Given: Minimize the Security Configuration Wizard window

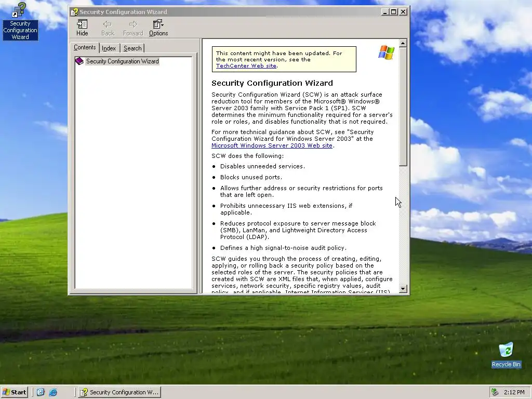Looking at the screenshot, I should [385, 12].
